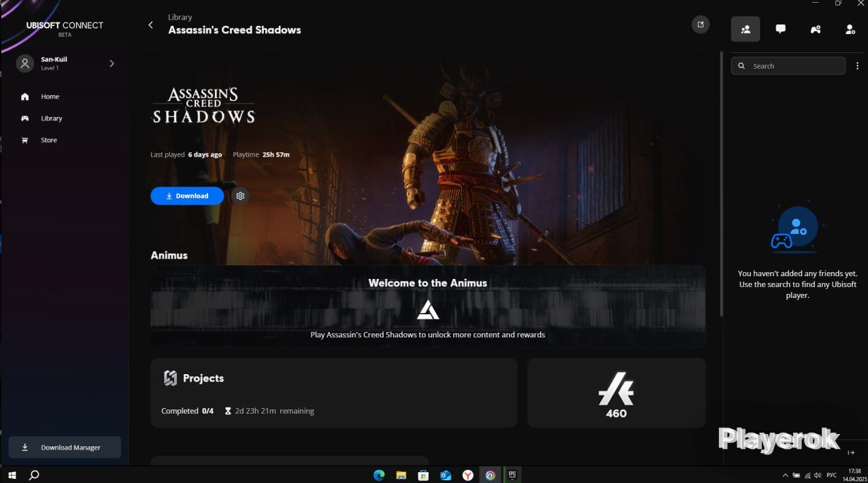Click the Assassin's Creed Shadows logo
This screenshot has height=483, width=868.
click(x=203, y=105)
